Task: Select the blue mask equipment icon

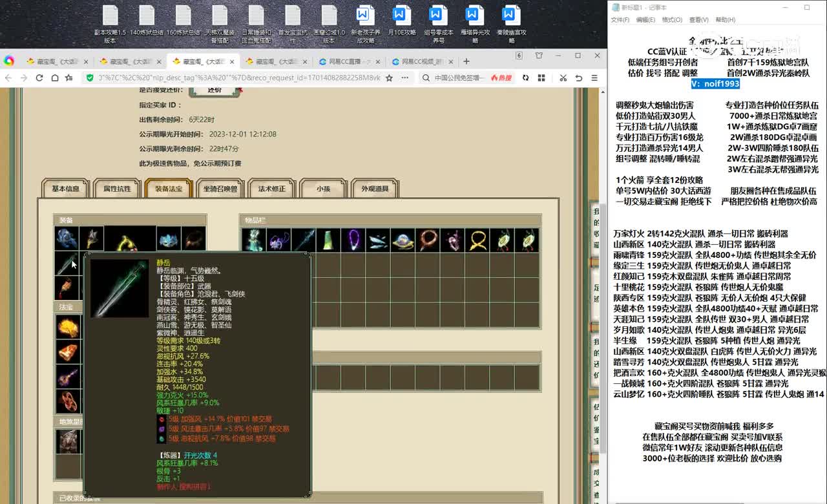Action: (x=168, y=238)
